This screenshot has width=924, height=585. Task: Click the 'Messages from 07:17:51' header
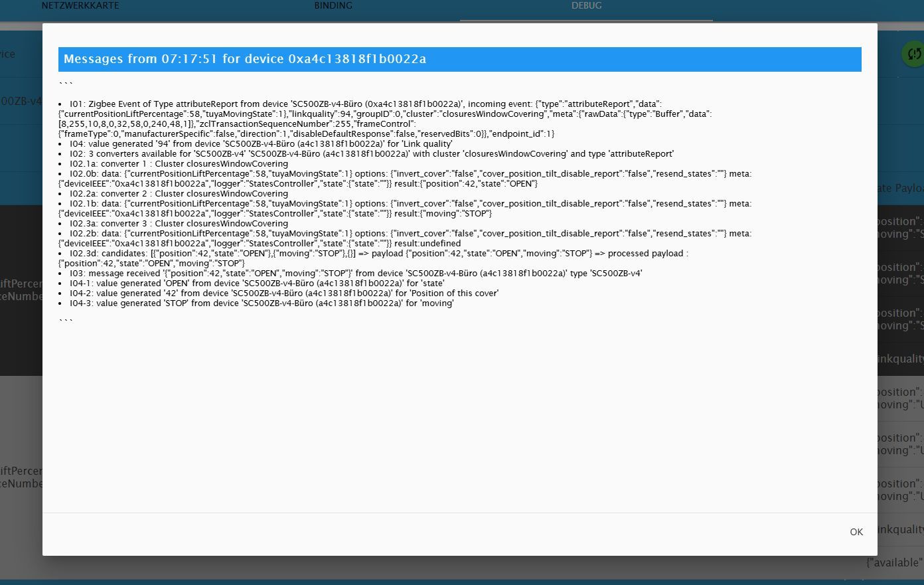tap(460, 59)
